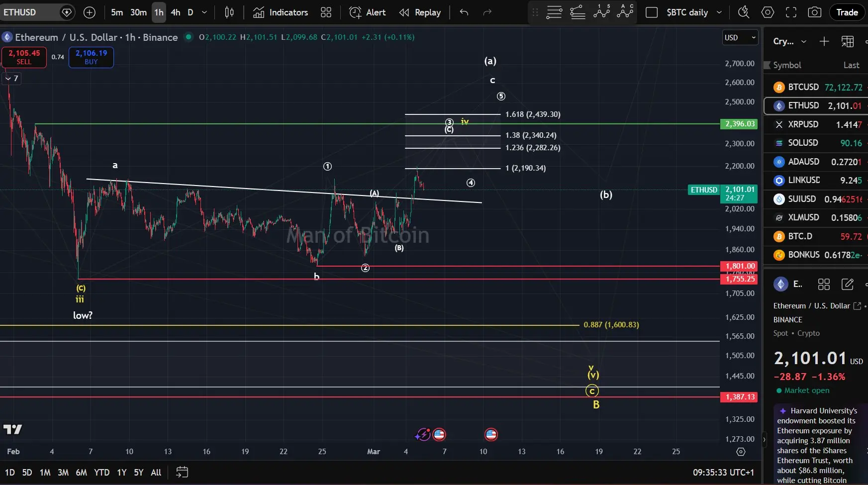Select the Elliott impulse wave 12345 tool

tap(601, 11)
